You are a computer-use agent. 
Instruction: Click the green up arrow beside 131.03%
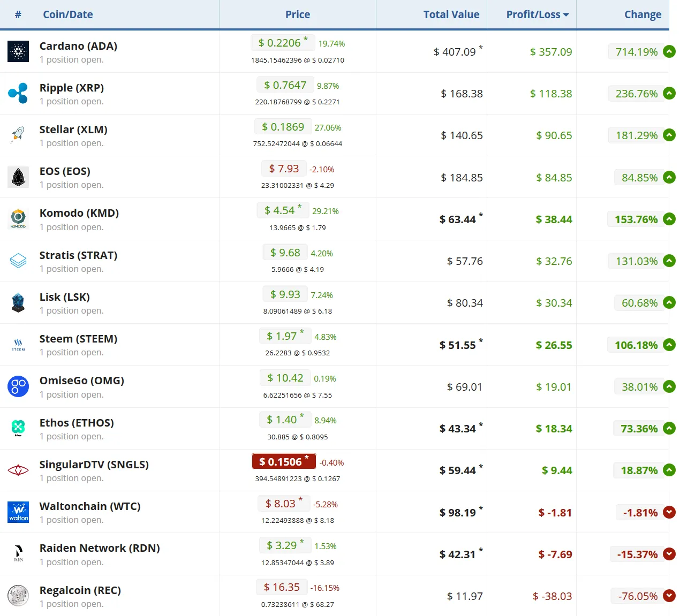(669, 261)
